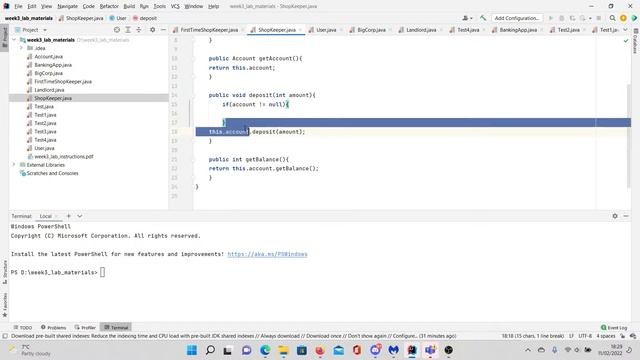The height and width of the screenshot is (360, 640).
Task: Add a new terminal session tab
Action: 69,216
